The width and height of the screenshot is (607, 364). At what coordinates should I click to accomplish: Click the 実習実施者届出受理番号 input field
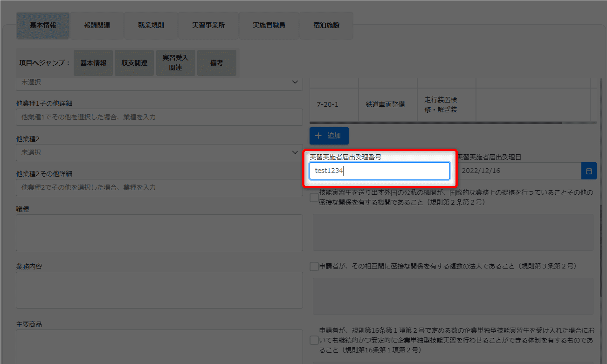379,171
